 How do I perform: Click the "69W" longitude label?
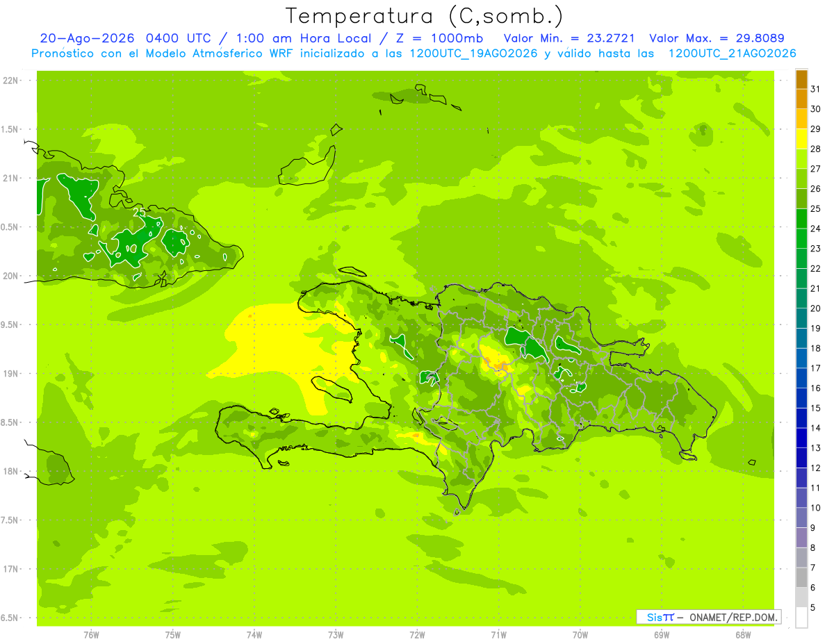click(662, 635)
